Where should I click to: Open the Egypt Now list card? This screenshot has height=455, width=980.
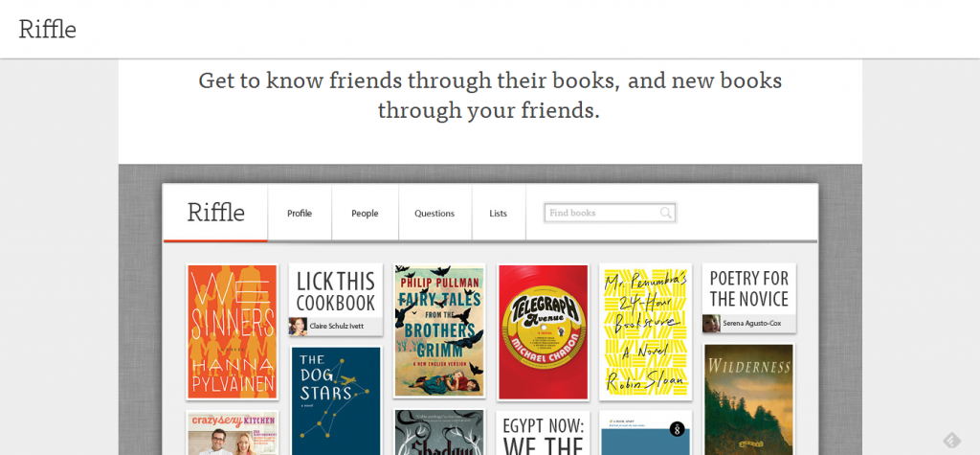click(543, 433)
